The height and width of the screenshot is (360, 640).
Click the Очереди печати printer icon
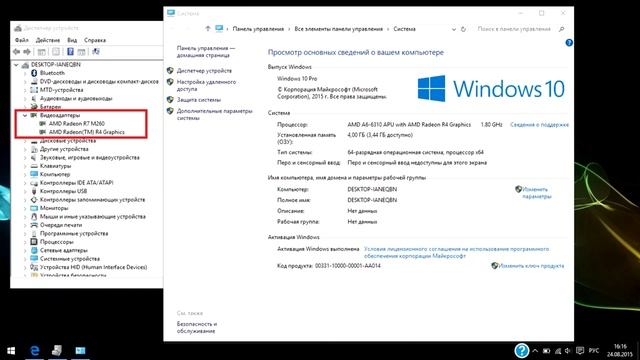coord(34,225)
